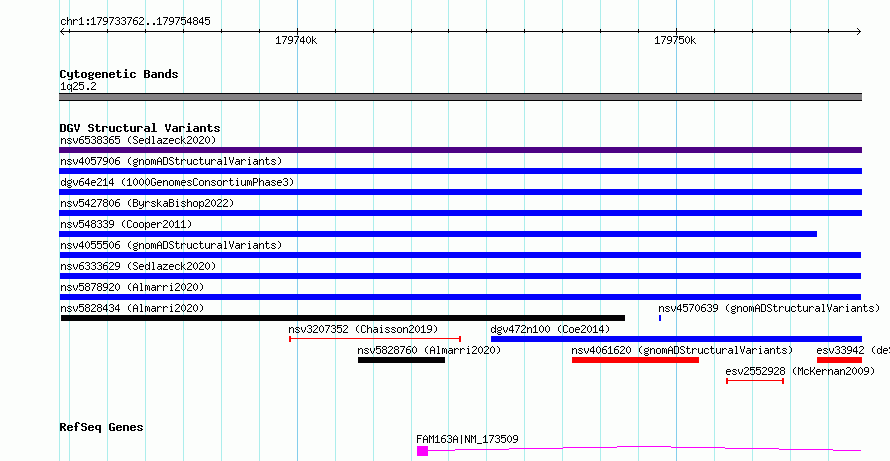Select nsv5427806 (ByrskaBishop2022) label
Viewport: 890px width, 461px height.
pyautogui.click(x=147, y=203)
